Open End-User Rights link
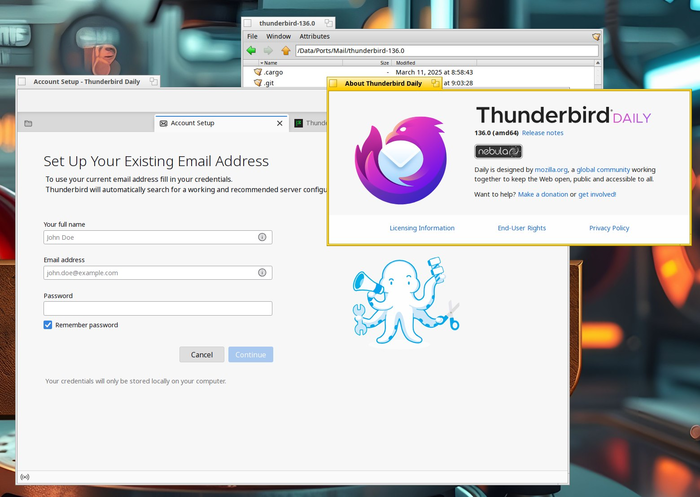Screen dimensions: 700x497 (x=521, y=228)
